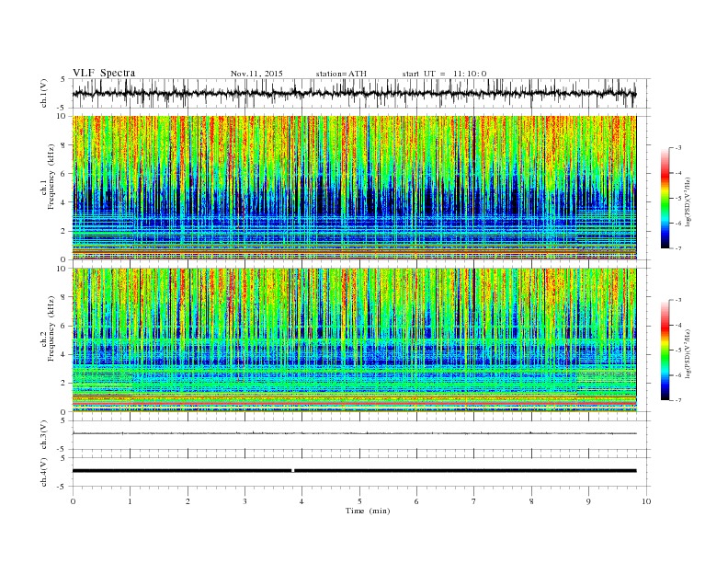Click the ch.2 PSD color scale bar
The image size is (728, 563).
(x=665, y=350)
